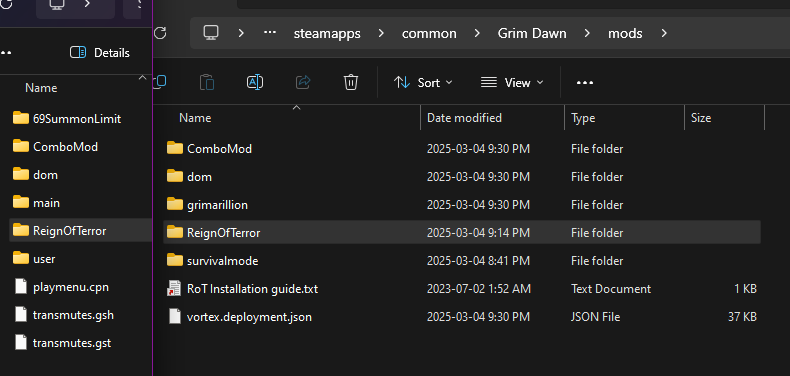This screenshot has width=790, height=376.
Task: Open the View dropdown
Action: pyautogui.click(x=512, y=83)
